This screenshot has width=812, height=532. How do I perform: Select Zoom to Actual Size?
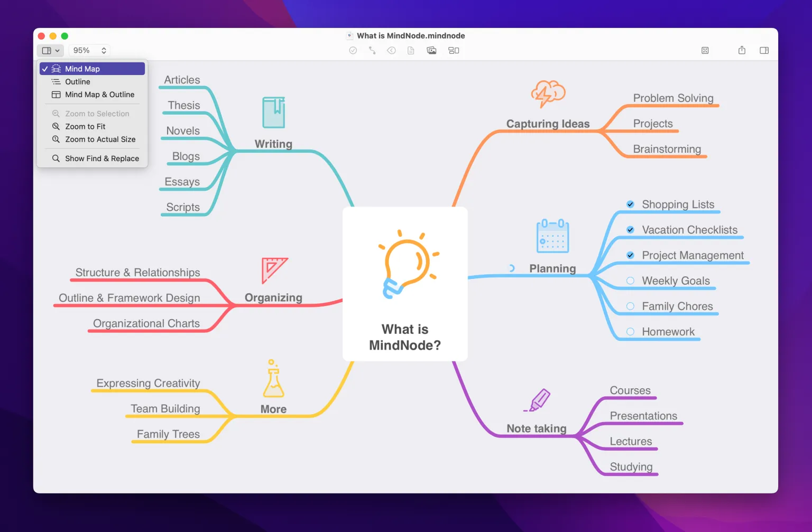[x=99, y=139]
